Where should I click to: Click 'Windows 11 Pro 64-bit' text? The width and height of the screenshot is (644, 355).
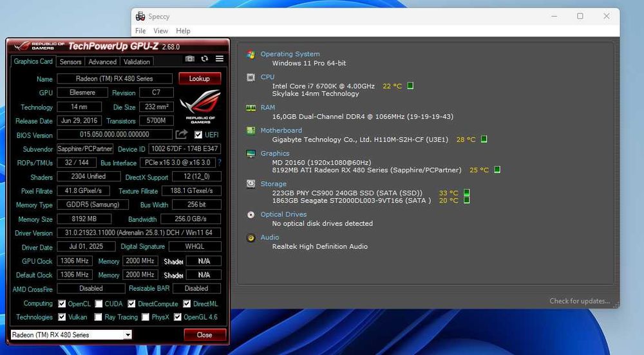pos(309,63)
